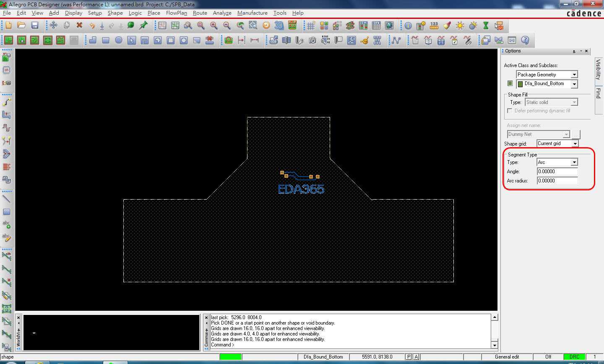Click the Angle input field

(557, 172)
